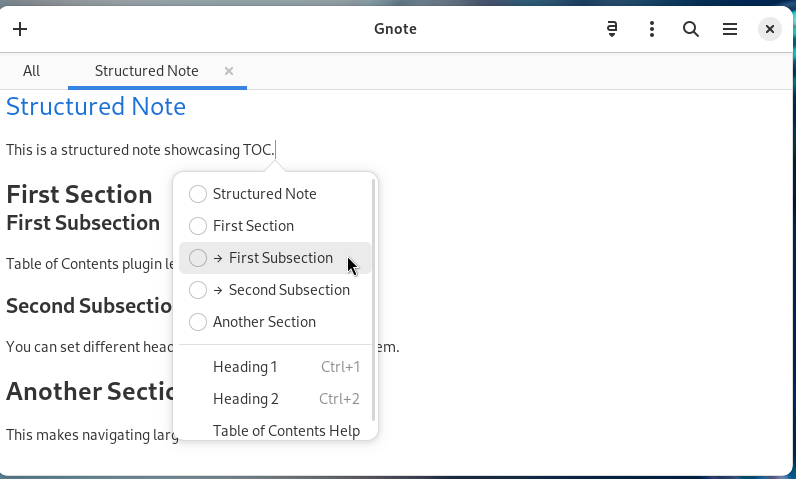Viewport: 796px width, 479px height.
Task: Open the text formatting icon in header
Action: click(x=612, y=29)
